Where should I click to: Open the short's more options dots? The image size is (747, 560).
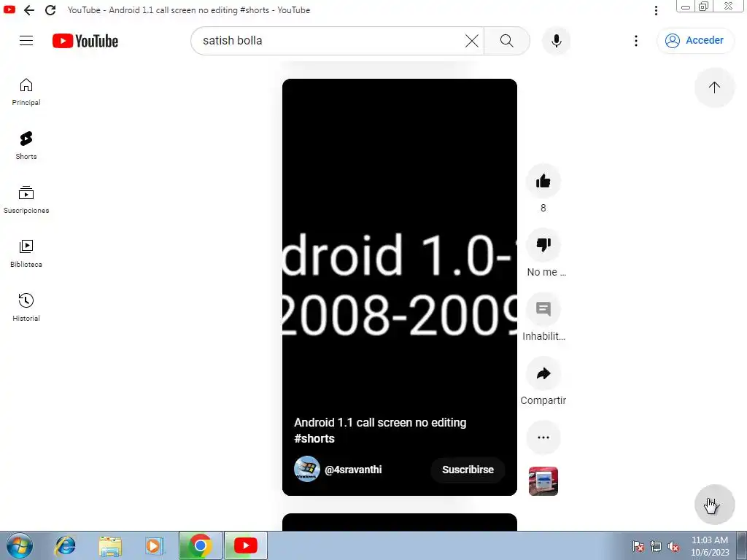click(543, 437)
